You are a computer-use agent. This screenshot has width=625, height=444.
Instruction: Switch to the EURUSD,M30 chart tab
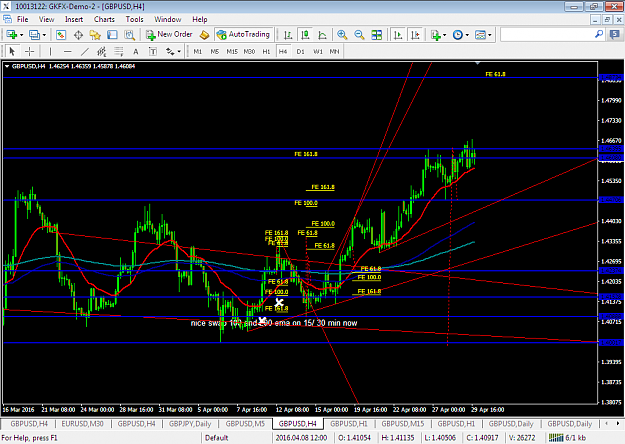(x=83, y=424)
